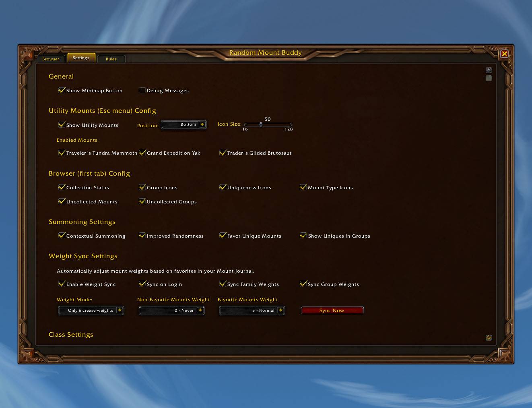Open the Position Bottom dropdown
This screenshot has width=532, height=408.
[184, 124]
